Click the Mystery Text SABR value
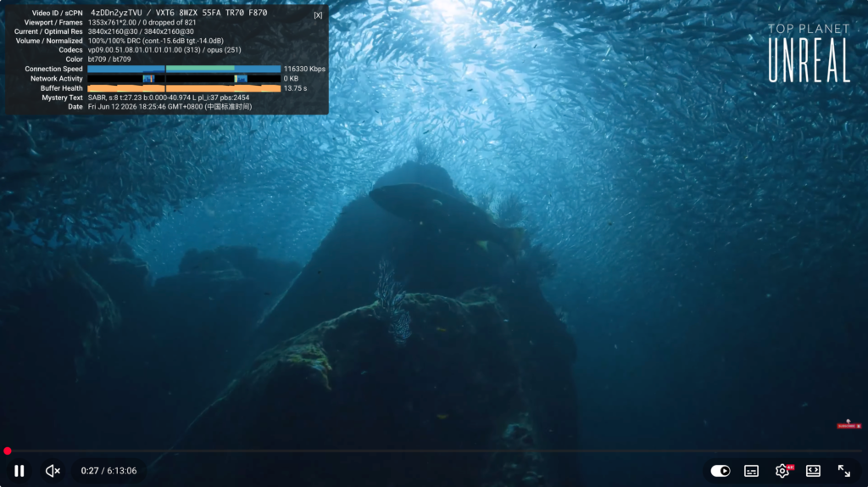868x487 pixels. (x=169, y=98)
